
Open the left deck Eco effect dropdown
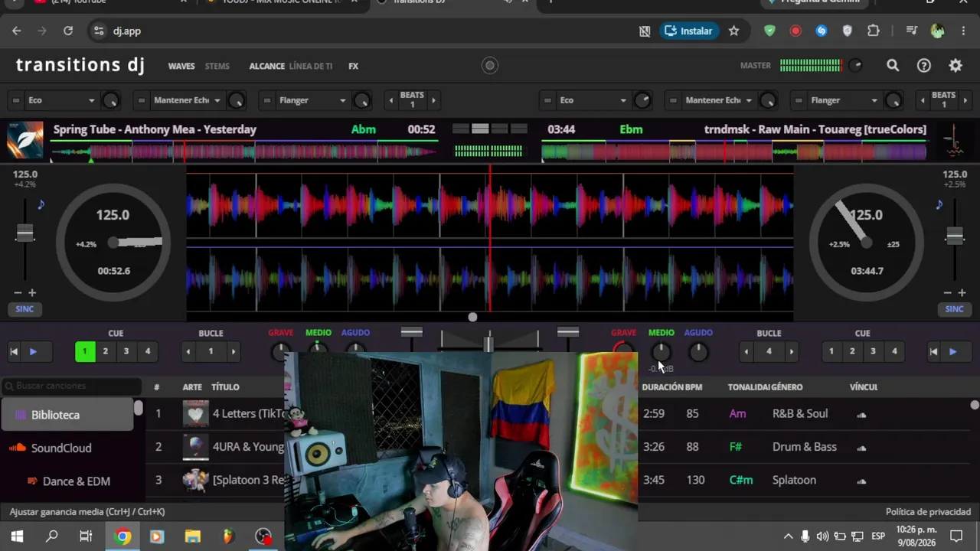(x=61, y=100)
